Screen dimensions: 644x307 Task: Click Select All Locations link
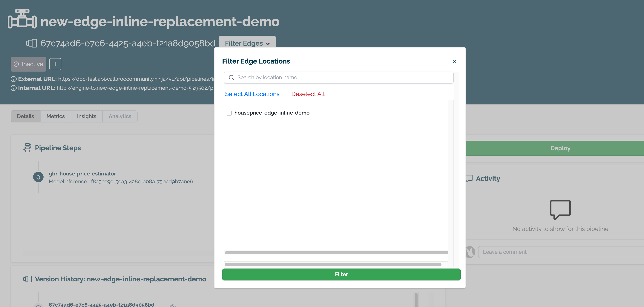tap(252, 94)
